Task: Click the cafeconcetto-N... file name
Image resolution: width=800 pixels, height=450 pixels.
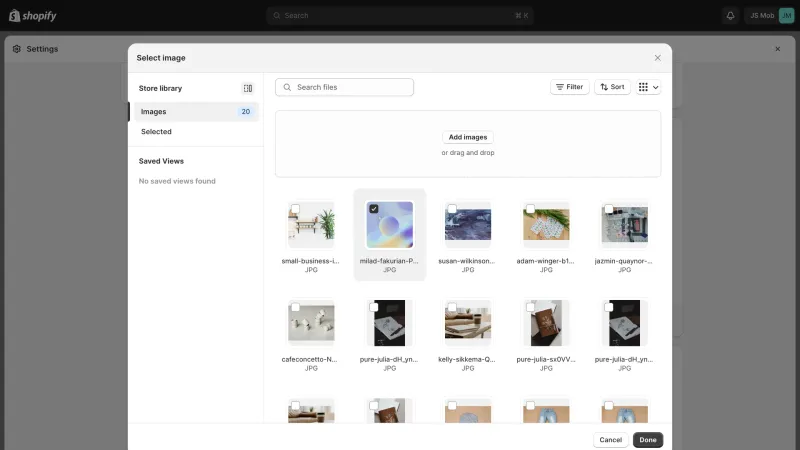Action: 310,359
